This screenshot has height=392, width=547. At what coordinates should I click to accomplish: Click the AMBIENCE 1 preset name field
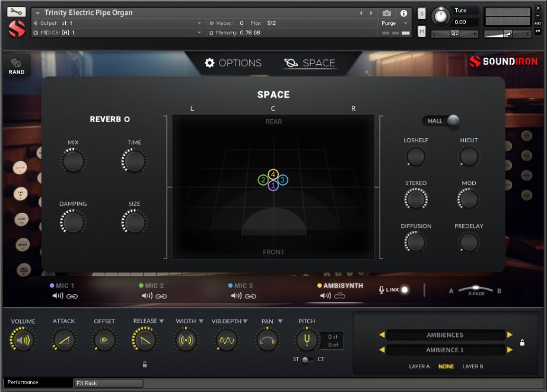tap(446, 350)
